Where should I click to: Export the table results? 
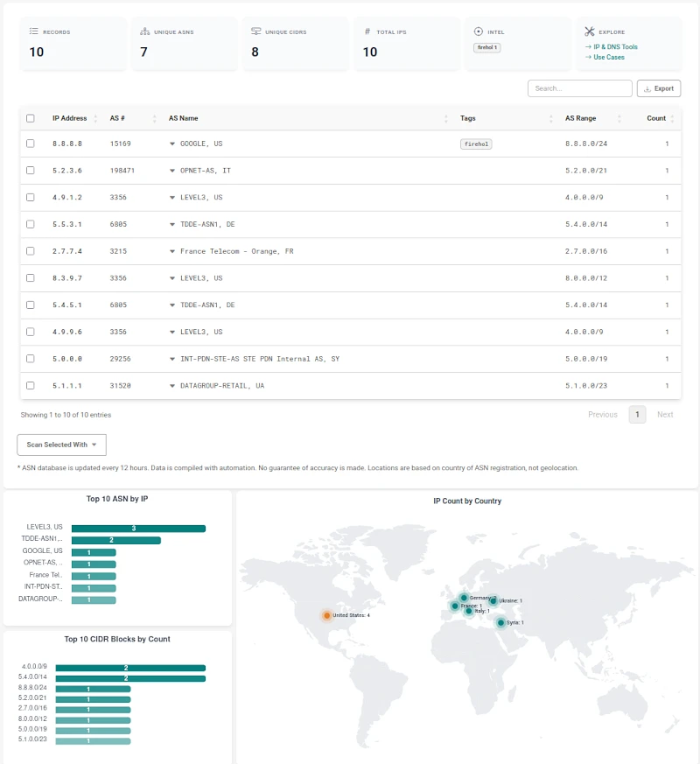pos(659,88)
